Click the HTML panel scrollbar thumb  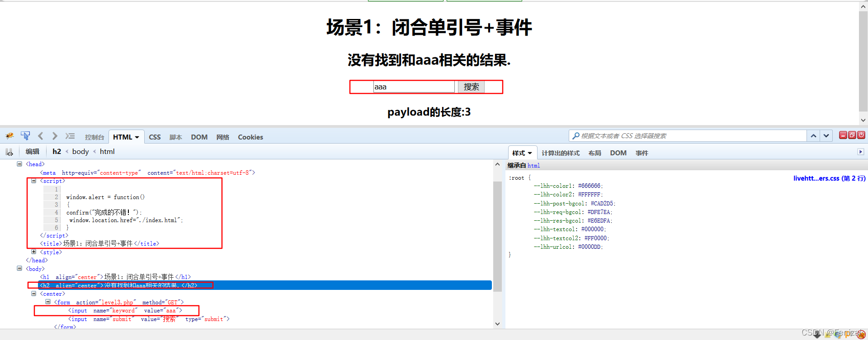(x=497, y=236)
